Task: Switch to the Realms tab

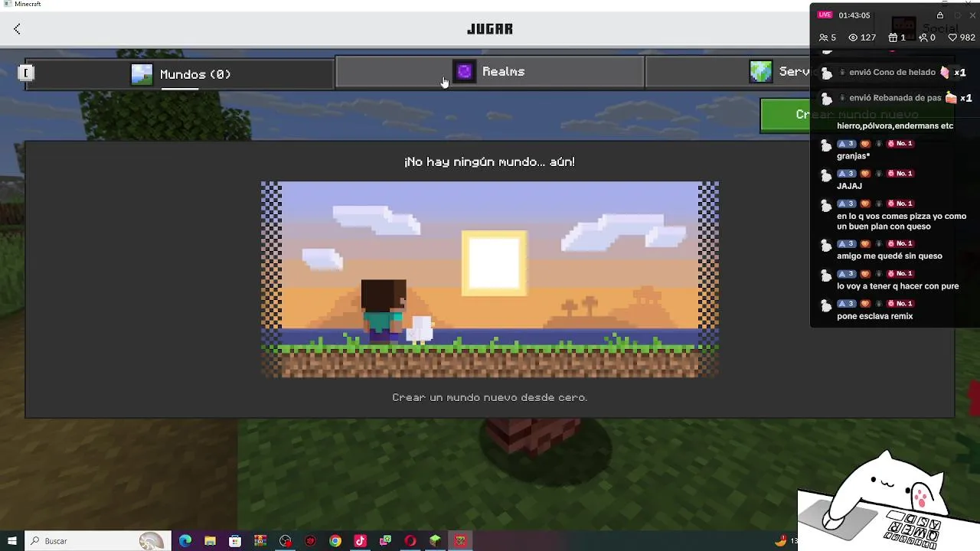Action: (x=490, y=72)
